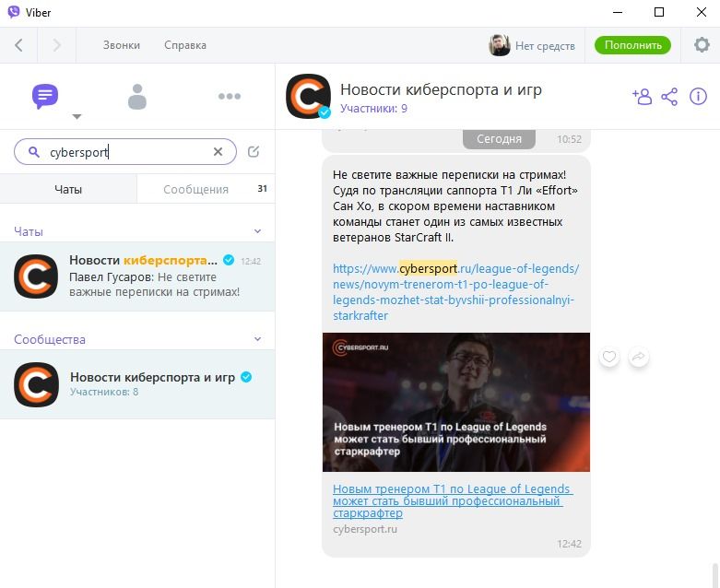Image resolution: width=720 pixels, height=588 pixels.
Task: Clear the cybersport search text
Action: tap(218, 152)
